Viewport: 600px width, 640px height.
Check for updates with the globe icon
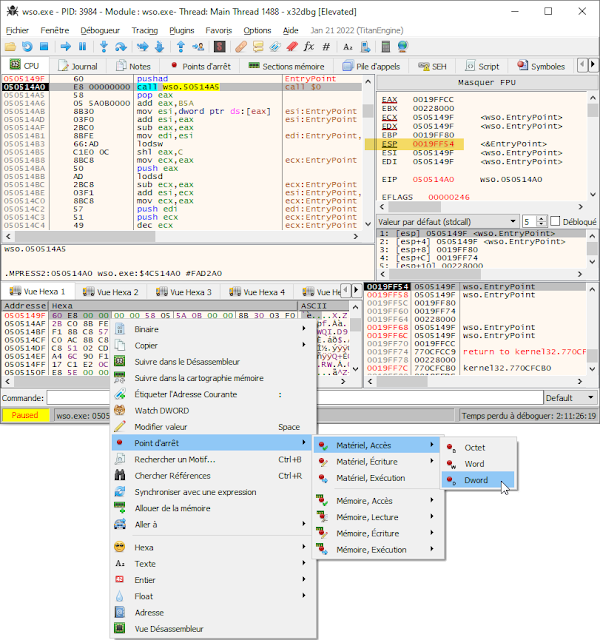click(402, 47)
